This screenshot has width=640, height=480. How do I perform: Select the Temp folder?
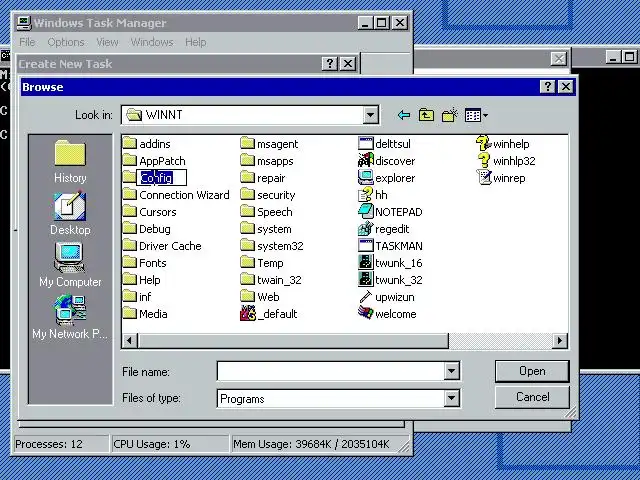click(x=262, y=263)
